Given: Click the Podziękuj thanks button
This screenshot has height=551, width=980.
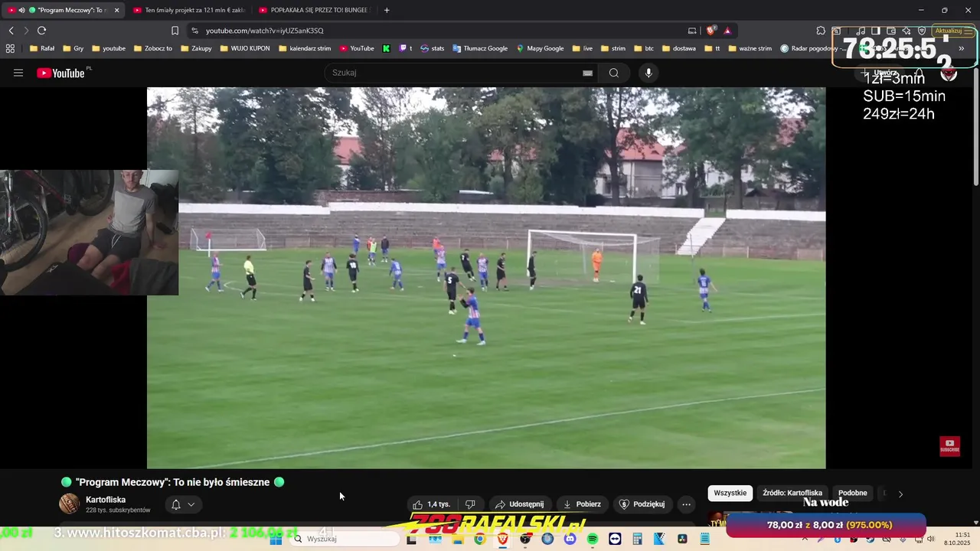Looking at the screenshot, I should 642,504.
